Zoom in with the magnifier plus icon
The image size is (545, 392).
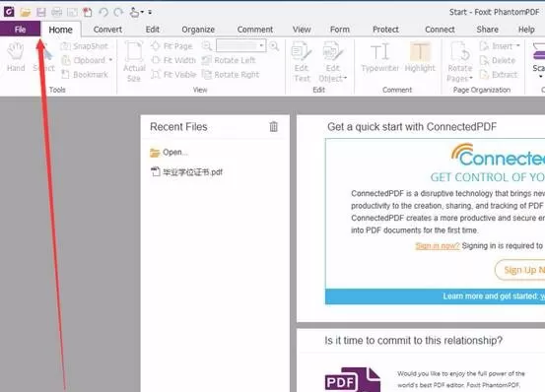click(274, 46)
